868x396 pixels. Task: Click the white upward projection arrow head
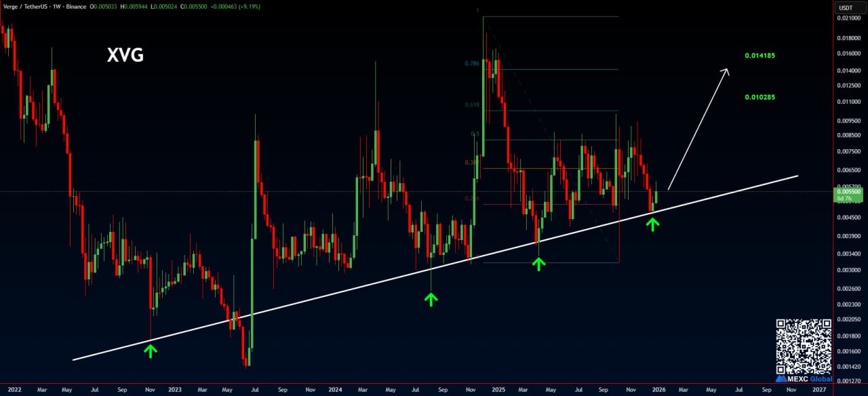click(726, 71)
